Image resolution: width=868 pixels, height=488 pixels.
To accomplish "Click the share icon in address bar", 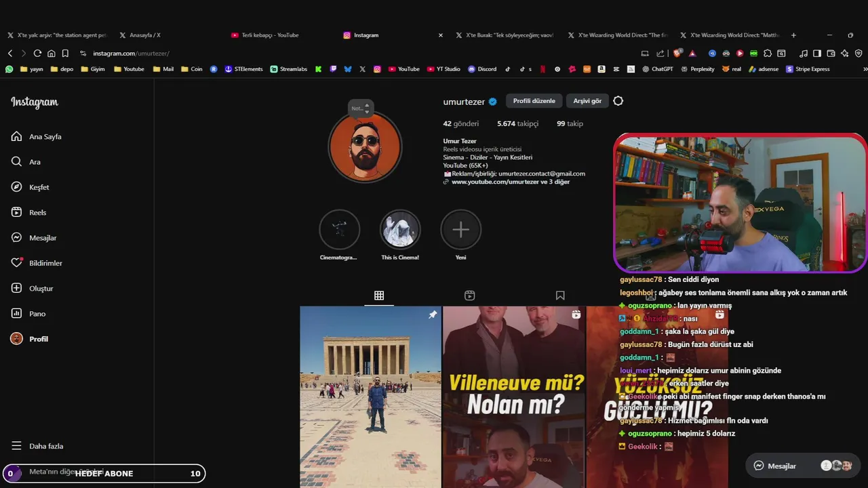I will pyautogui.click(x=661, y=53).
